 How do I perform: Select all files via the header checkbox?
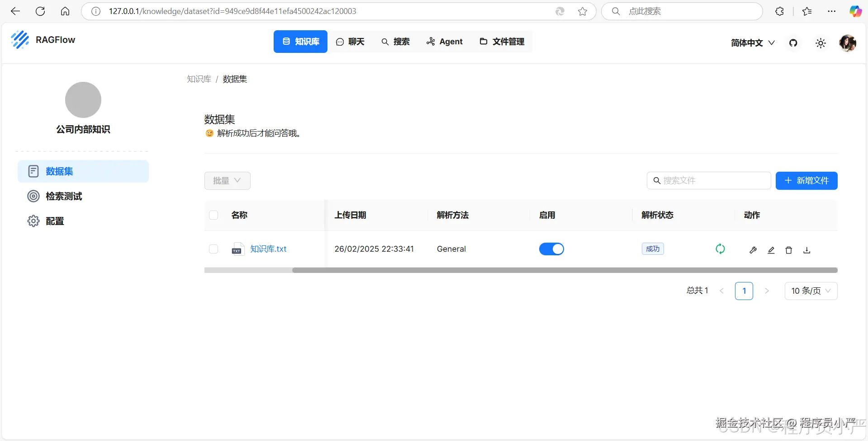pos(213,215)
